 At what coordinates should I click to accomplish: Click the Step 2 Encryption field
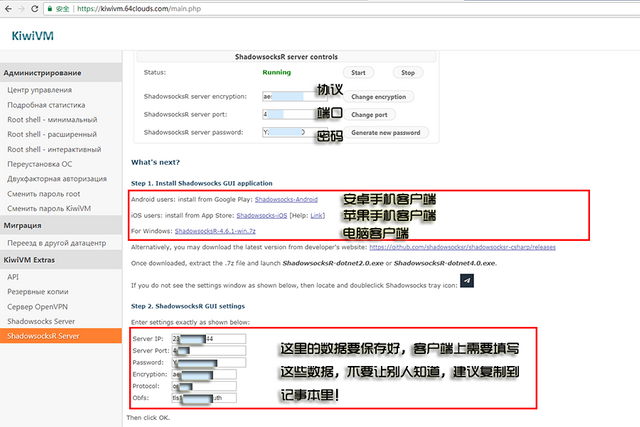tap(204, 374)
